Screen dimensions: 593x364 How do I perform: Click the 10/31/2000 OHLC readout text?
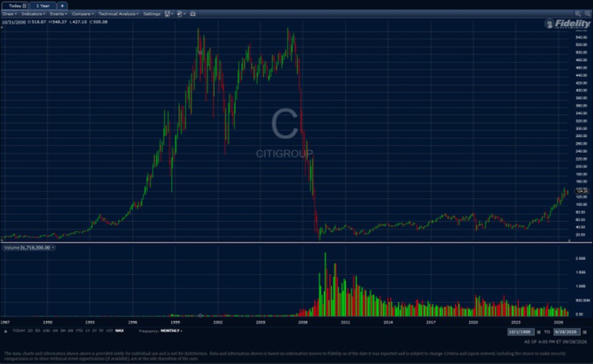(55, 22)
